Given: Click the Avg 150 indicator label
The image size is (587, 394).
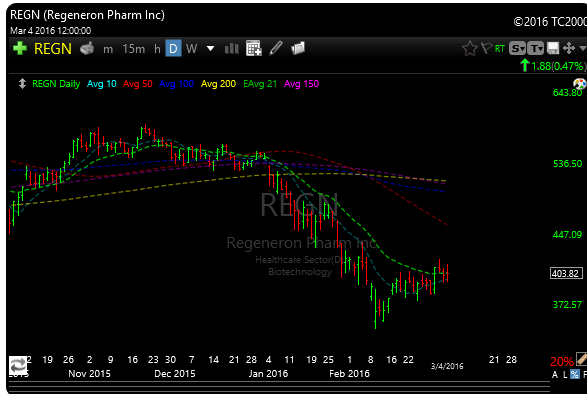Looking at the screenshot, I should point(301,84).
